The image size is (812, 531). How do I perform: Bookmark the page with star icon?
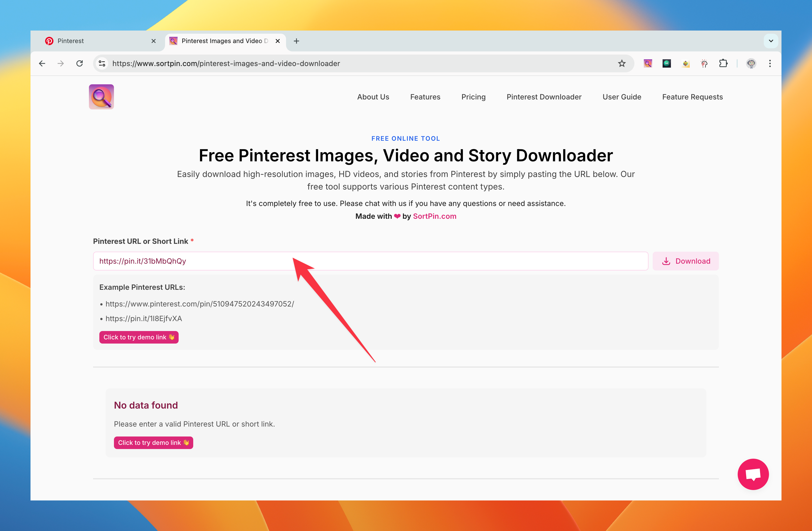[x=621, y=63]
